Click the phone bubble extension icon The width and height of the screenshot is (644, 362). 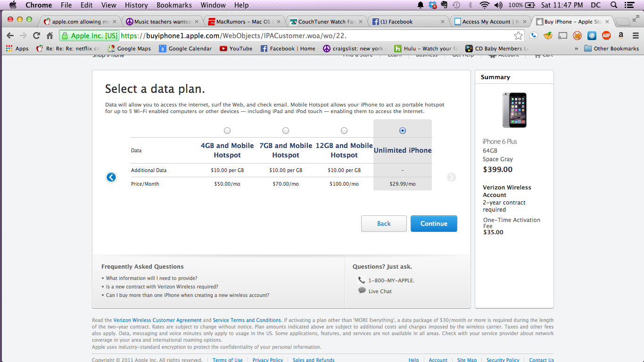point(533,35)
